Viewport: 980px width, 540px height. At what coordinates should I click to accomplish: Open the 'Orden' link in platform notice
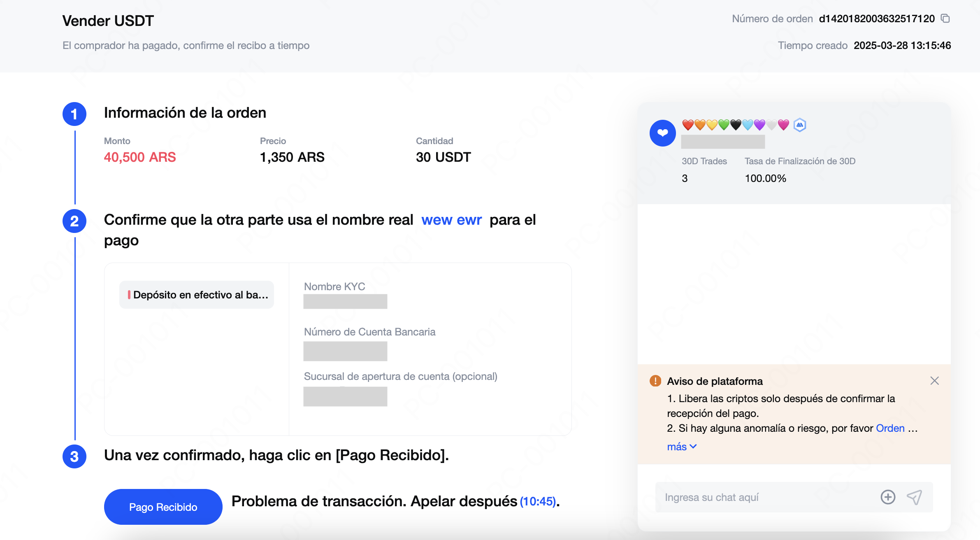pos(890,428)
